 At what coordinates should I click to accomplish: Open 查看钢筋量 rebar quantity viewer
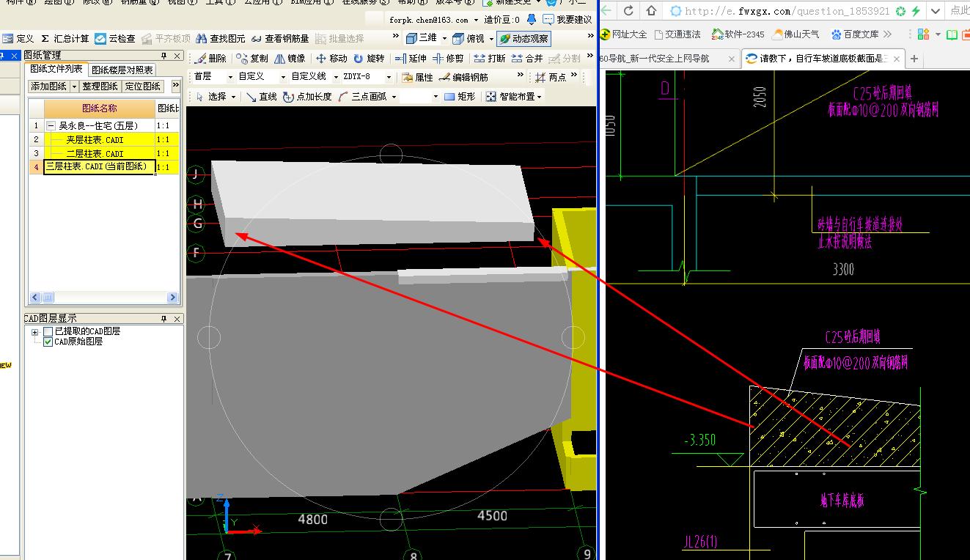[279, 39]
